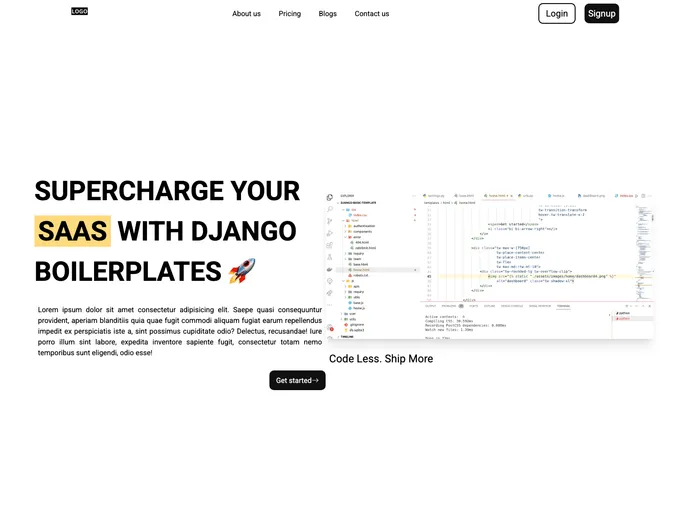Viewport: 688px width, 512px height.
Task: Click the 'Code Less. Ship More' caption
Action: point(381,358)
